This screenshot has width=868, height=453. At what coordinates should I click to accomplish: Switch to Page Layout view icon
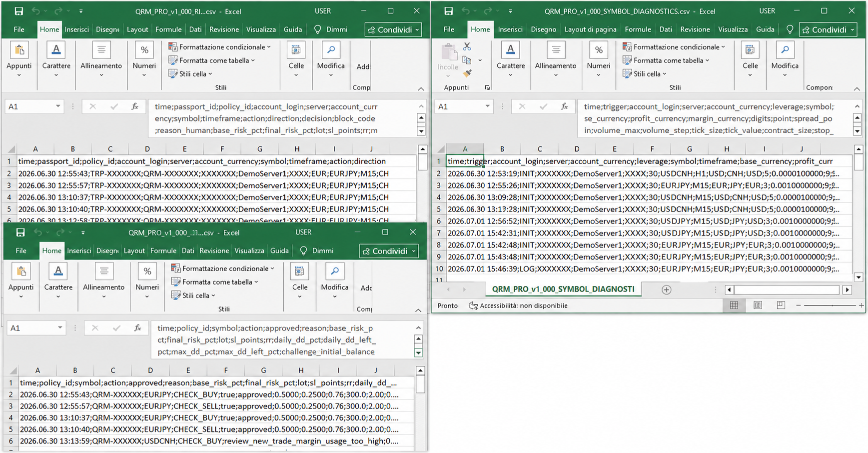click(x=758, y=305)
